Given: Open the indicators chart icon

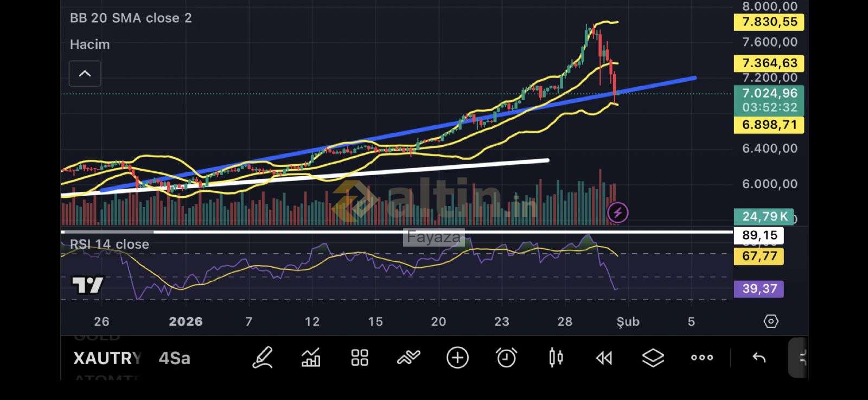Looking at the screenshot, I should tap(311, 358).
